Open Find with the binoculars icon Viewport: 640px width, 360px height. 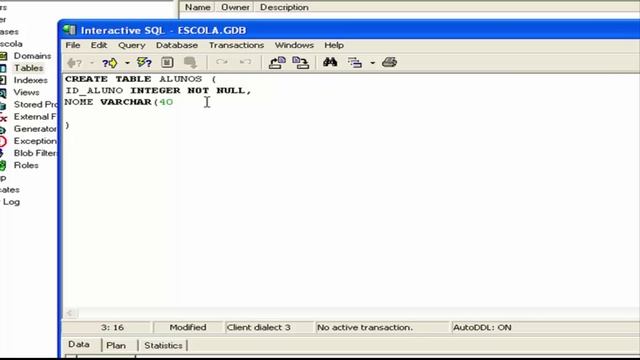[x=330, y=62]
